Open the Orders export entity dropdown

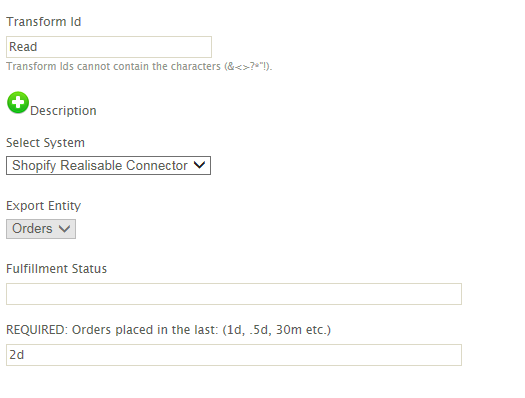tap(41, 229)
